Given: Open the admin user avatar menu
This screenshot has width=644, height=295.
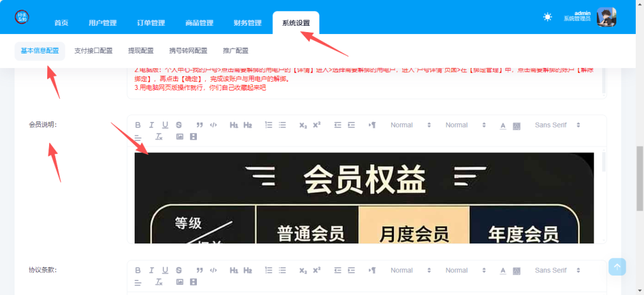Looking at the screenshot, I should (x=606, y=17).
